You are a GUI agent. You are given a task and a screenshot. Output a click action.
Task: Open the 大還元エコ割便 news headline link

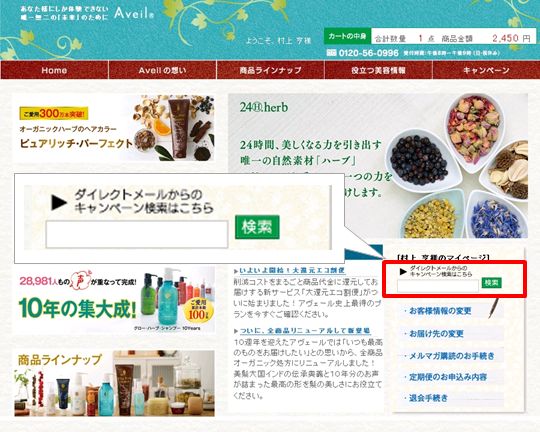292,270
